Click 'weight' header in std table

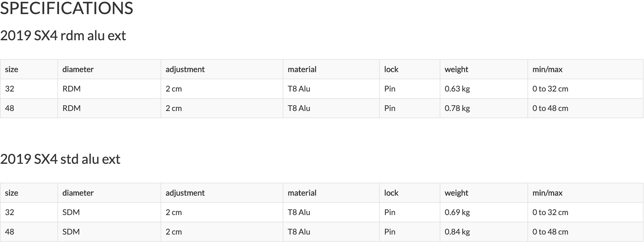[456, 193]
